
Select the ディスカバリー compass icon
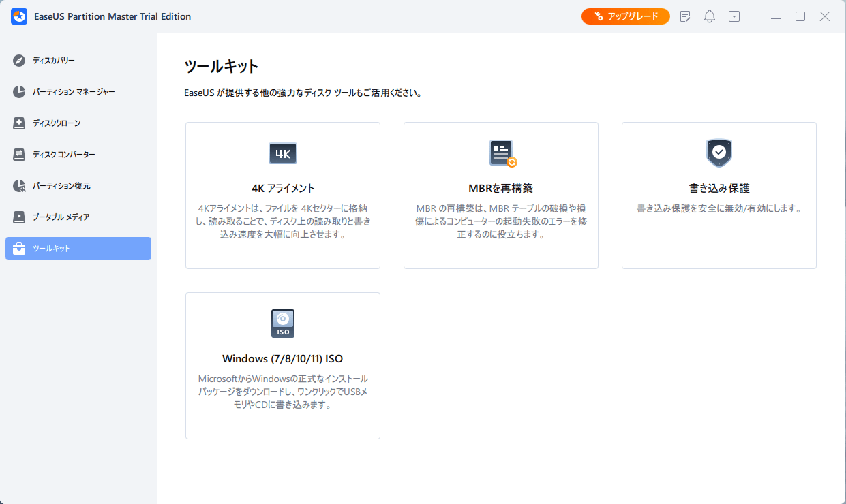(20, 60)
